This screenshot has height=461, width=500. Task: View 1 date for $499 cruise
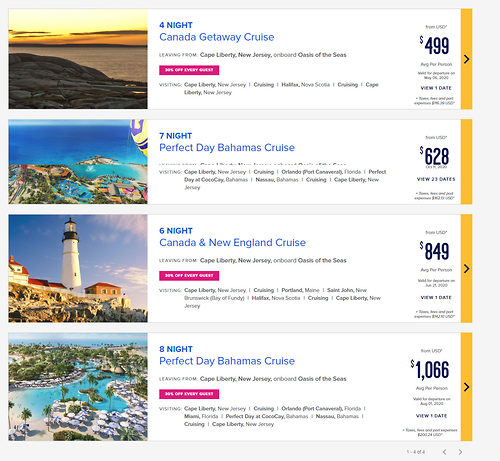click(x=436, y=88)
